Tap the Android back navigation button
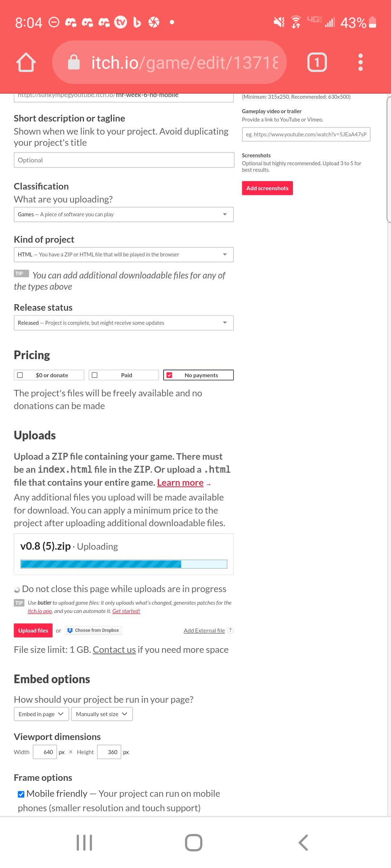 [x=303, y=843]
